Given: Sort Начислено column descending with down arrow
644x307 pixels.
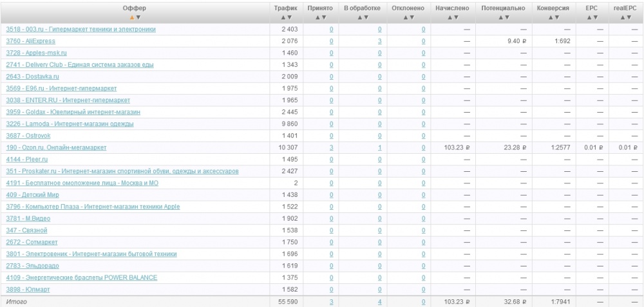Looking at the screenshot, I should pyautogui.click(x=456, y=17).
